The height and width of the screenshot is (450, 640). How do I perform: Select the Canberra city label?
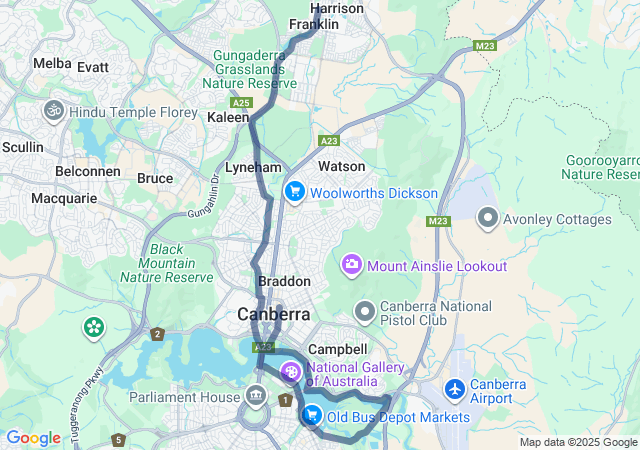pos(274,314)
